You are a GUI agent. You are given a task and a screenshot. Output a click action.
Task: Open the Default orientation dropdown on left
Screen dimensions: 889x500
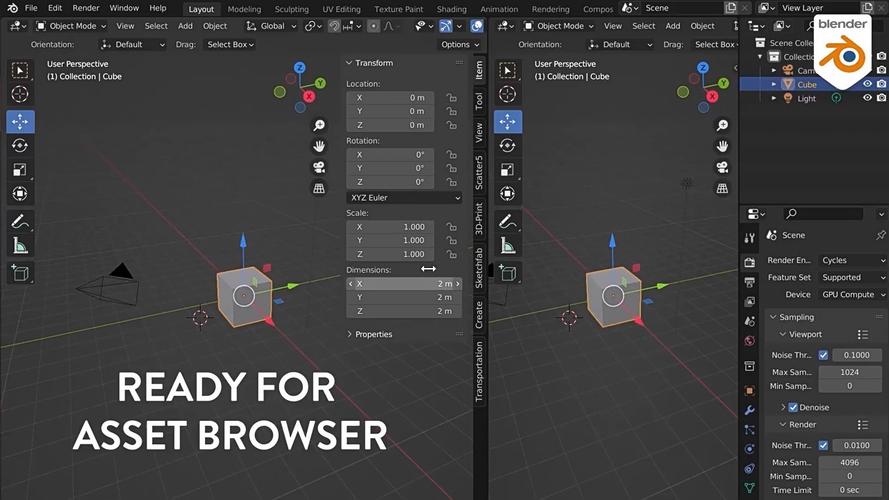[133, 44]
